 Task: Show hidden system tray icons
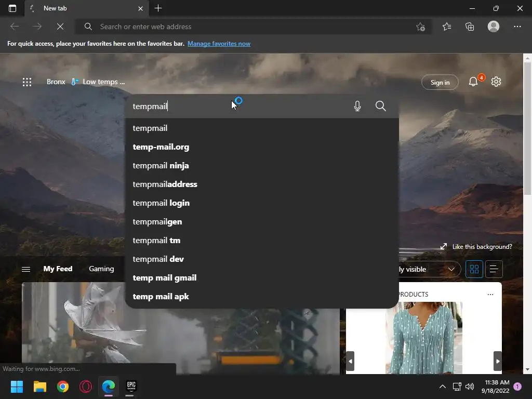[443, 387]
